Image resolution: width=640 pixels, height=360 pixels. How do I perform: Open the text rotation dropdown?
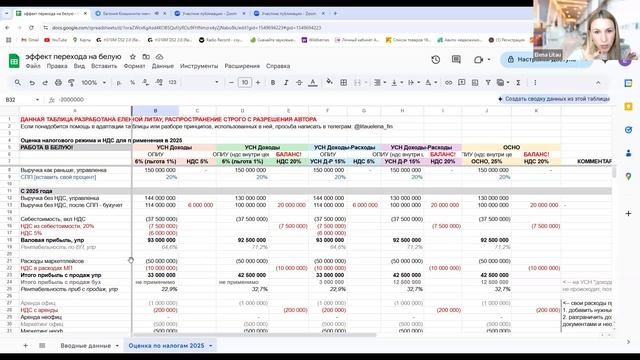(431, 82)
